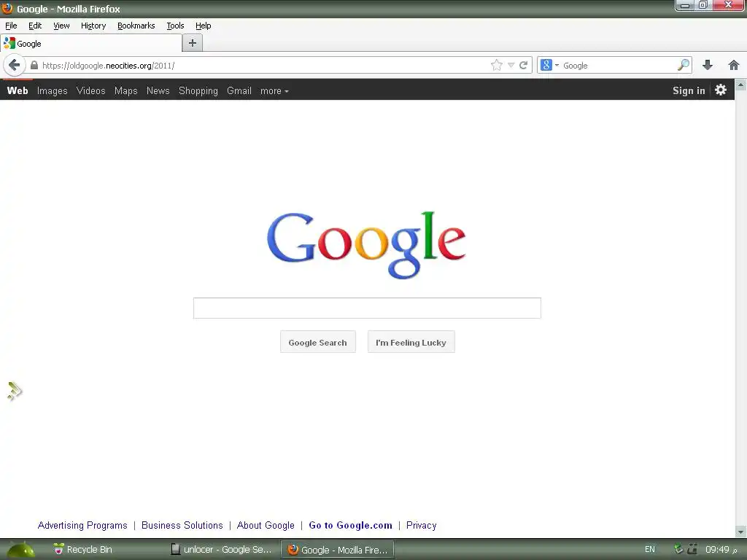747x560 pixels.
Task: Open the Downloads arrow icon
Action: 708,65
